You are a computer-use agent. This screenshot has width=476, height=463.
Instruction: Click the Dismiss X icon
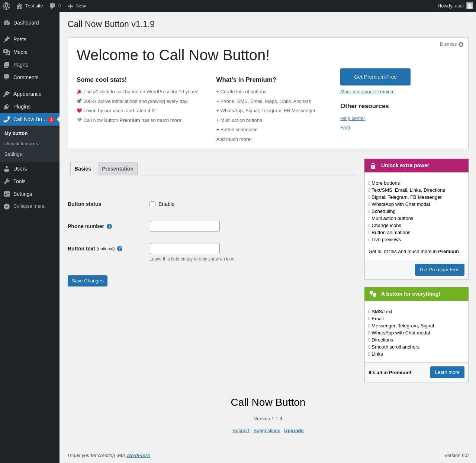(461, 45)
